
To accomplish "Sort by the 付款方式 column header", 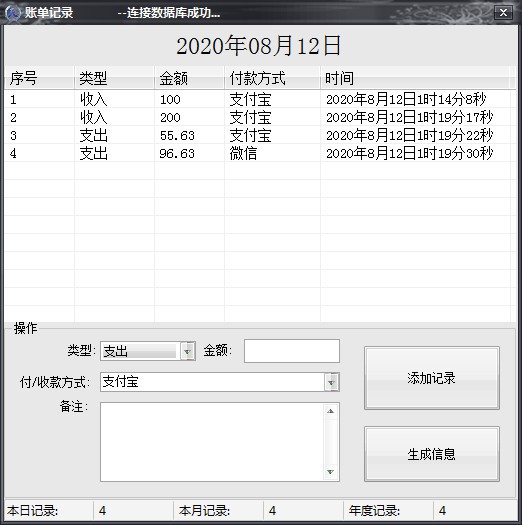I will [272, 78].
